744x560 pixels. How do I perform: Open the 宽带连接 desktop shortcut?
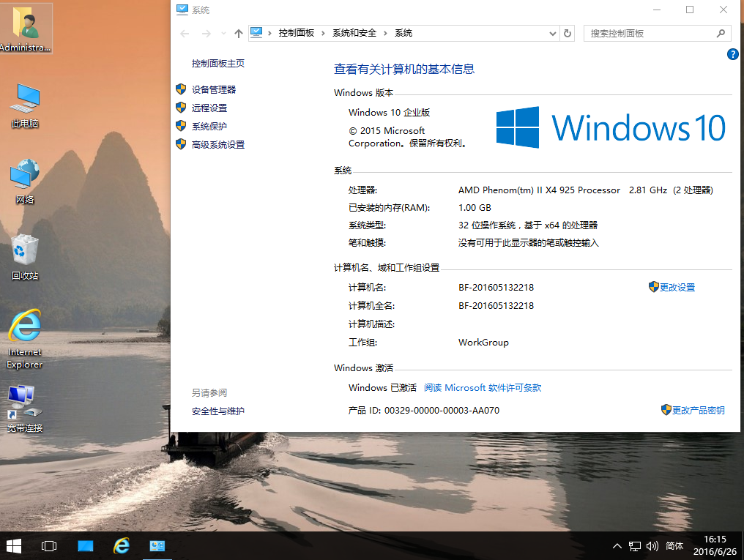(x=25, y=408)
